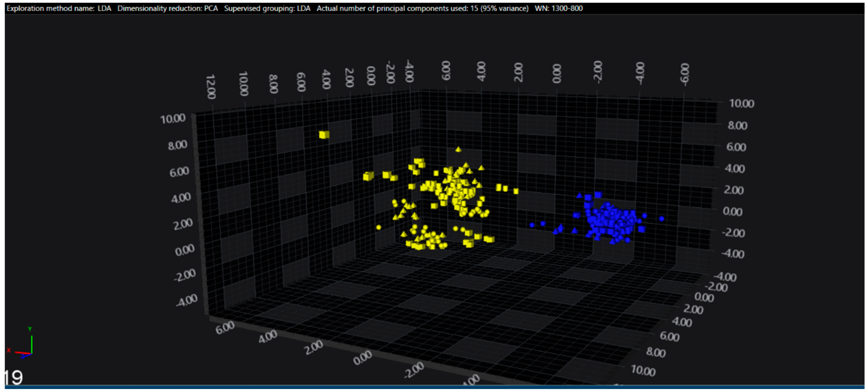Click the rightmost yellow cube near plot center
The width and height of the screenshot is (868, 392).
point(516,191)
